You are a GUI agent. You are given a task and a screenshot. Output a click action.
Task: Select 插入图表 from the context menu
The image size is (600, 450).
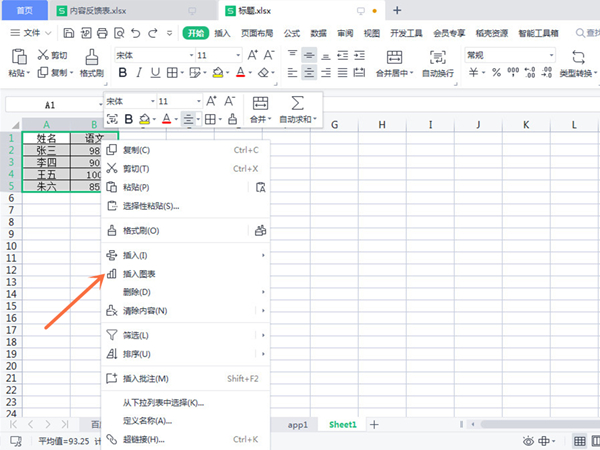point(138,273)
